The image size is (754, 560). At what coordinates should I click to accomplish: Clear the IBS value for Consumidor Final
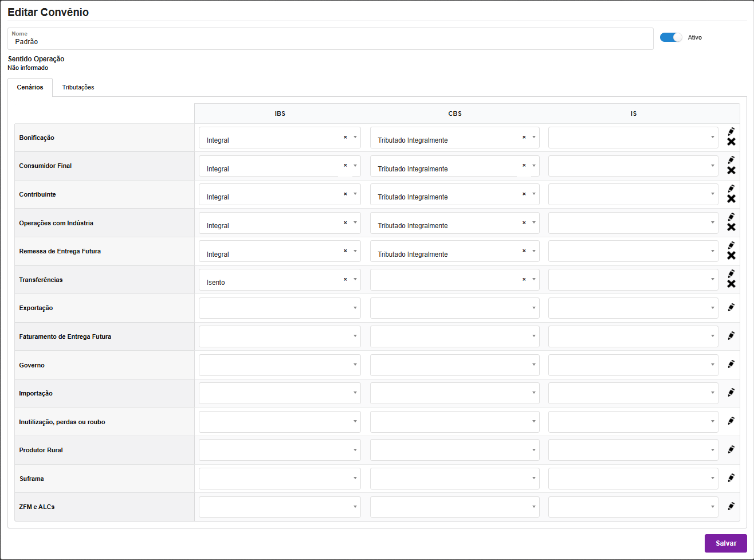click(x=345, y=166)
